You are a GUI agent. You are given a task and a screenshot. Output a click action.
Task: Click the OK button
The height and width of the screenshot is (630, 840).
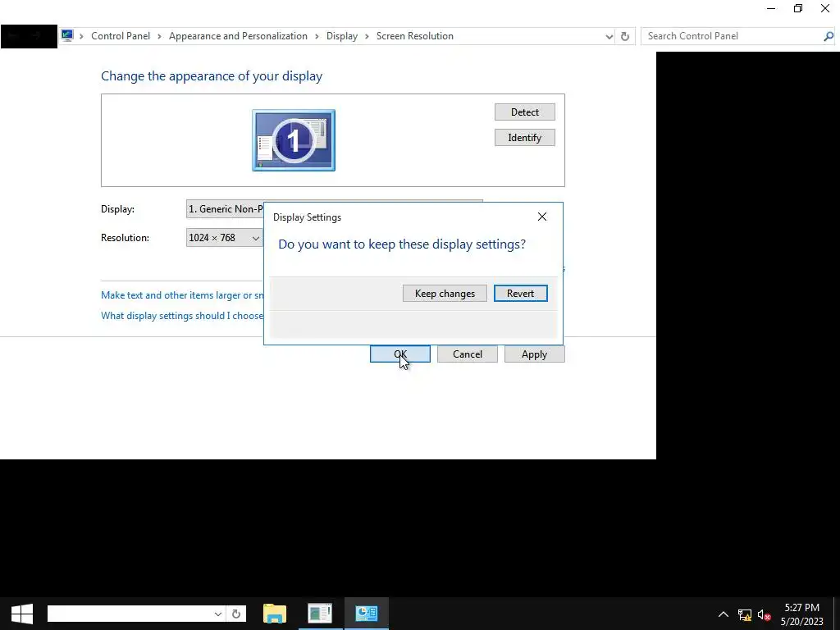[x=400, y=354]
